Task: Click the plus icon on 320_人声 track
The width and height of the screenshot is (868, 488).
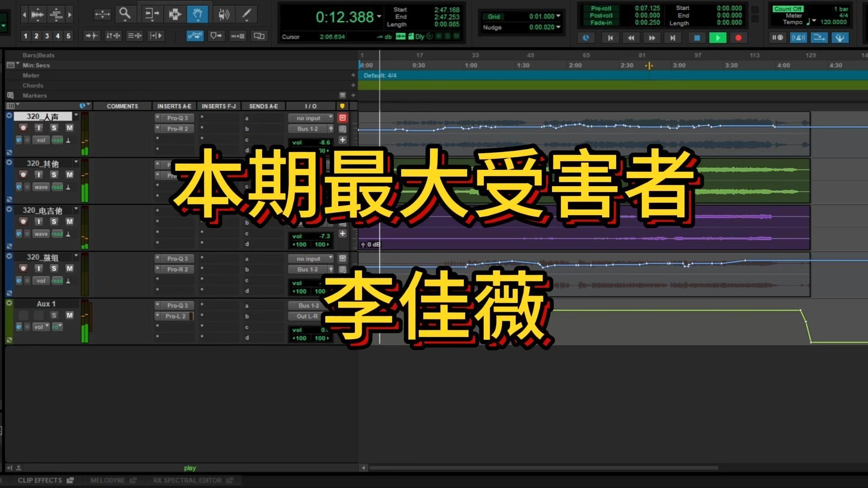Action: [343, 140]
